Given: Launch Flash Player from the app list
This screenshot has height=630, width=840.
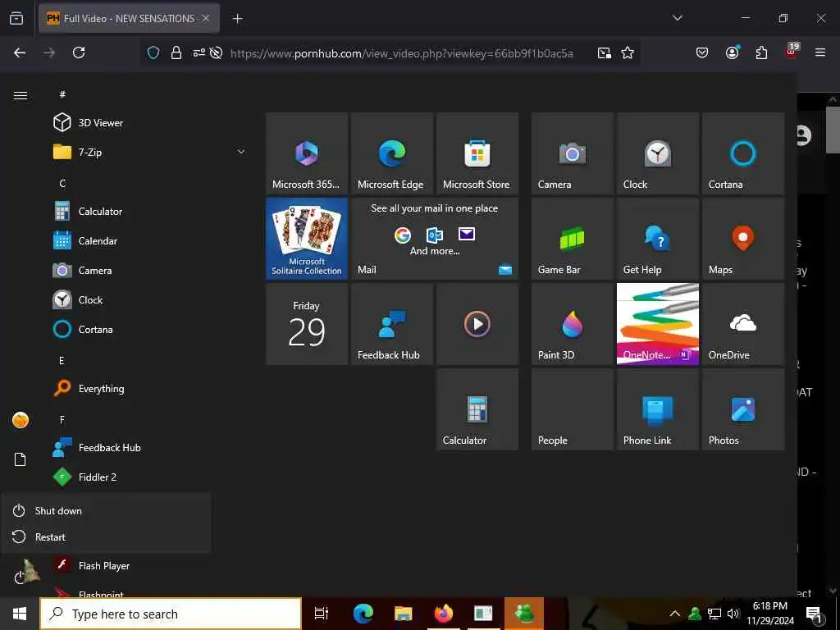Looking at the screenshot, I should (150, 565).
